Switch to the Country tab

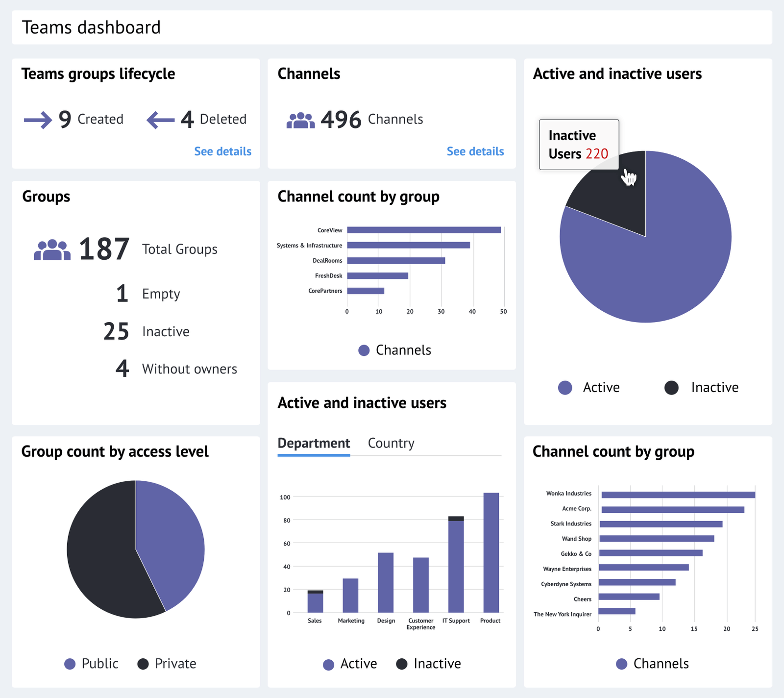pos(391,443)
